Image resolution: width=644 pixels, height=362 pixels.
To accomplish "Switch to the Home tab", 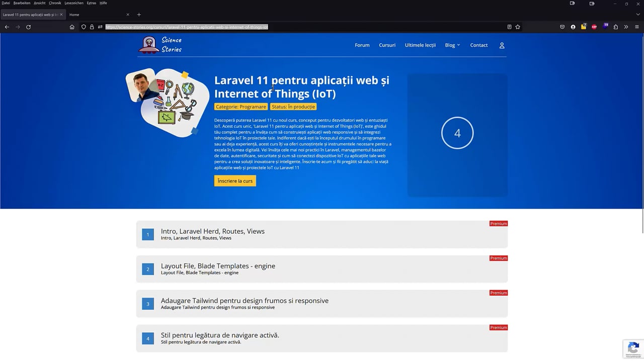I will [x=98, y=15].
